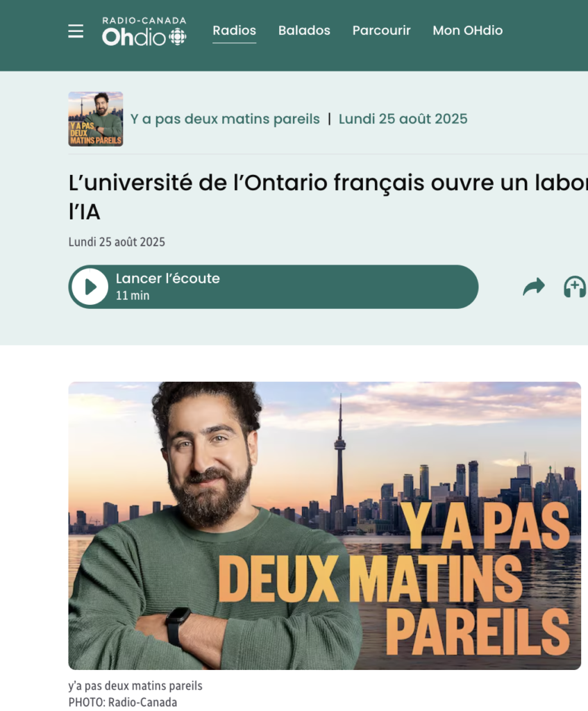Click the show thumbnail beside the title
Screen dimensions: 588x711
click(96, 119)
